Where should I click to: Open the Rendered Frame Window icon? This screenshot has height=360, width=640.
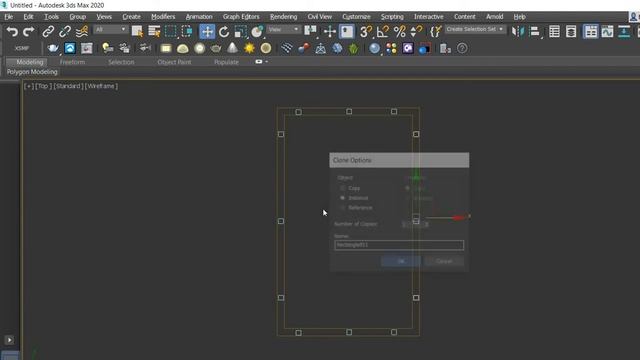click(x=87, y=48)
